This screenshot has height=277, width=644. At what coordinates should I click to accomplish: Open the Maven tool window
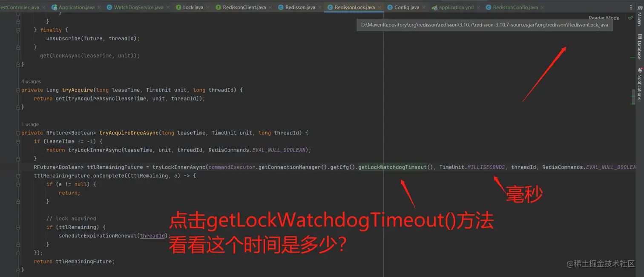click(639, 15)
